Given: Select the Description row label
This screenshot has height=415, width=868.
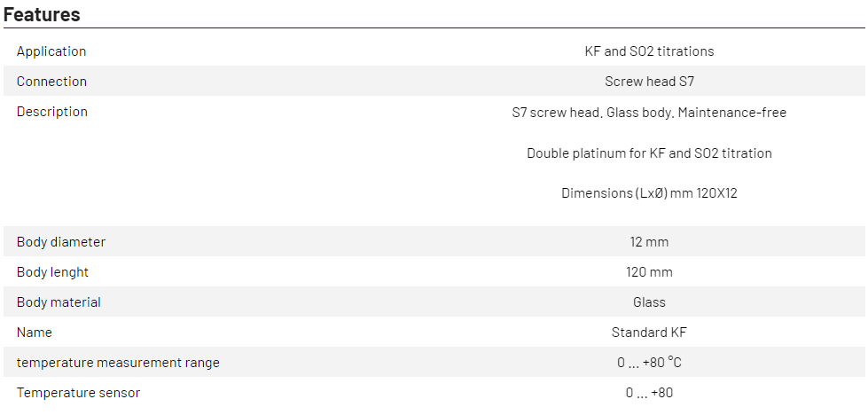Looking at the screenshot, I should coord(52,112).
